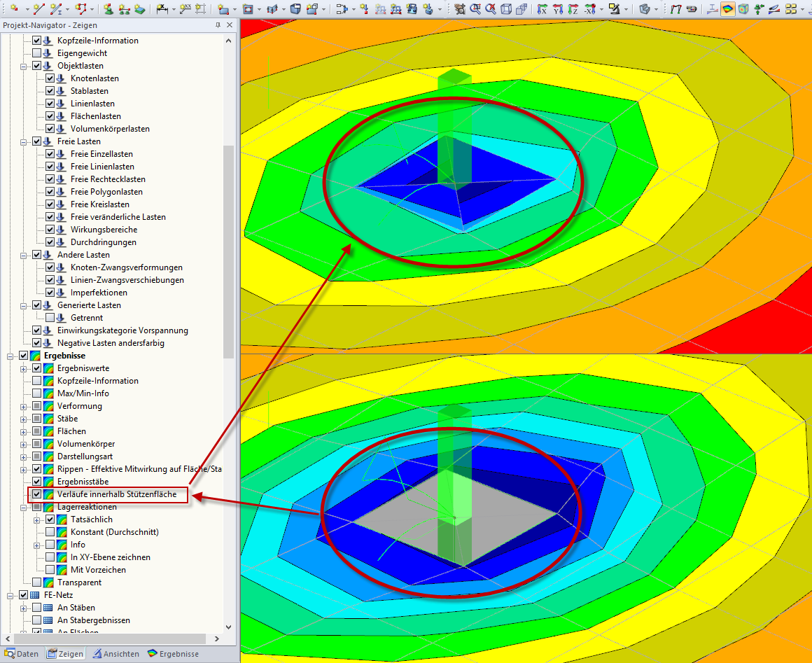
Task: Click the new line tool icon
Action: tap(38, 8)
